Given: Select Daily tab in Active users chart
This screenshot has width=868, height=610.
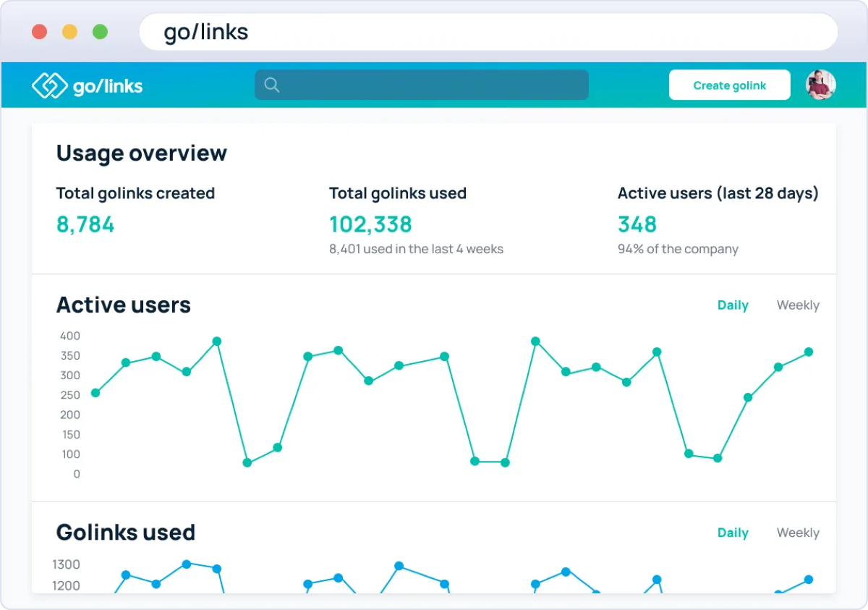Looking at the screenshot, I should tap(733, 305).
